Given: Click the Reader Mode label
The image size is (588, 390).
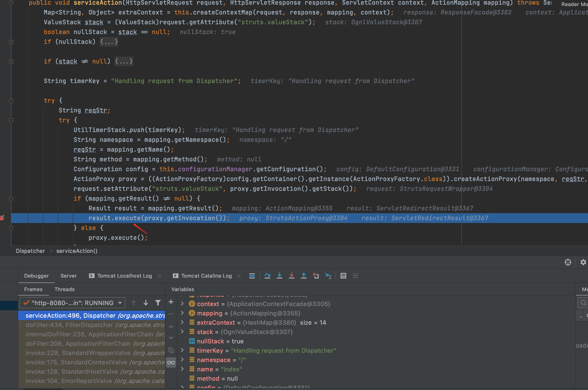Looking at the screenshot, I should coord(574,4).
